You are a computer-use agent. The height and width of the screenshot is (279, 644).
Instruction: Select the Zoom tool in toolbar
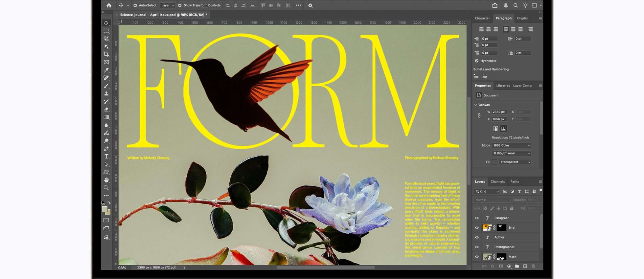tap(106, 188)
